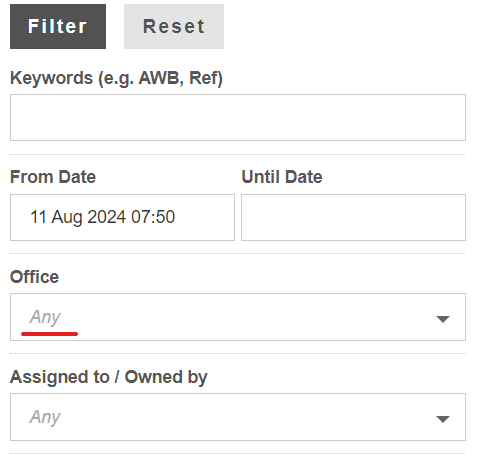Click the empty Until Date field

pyautogui.click(x=353, y=217)
